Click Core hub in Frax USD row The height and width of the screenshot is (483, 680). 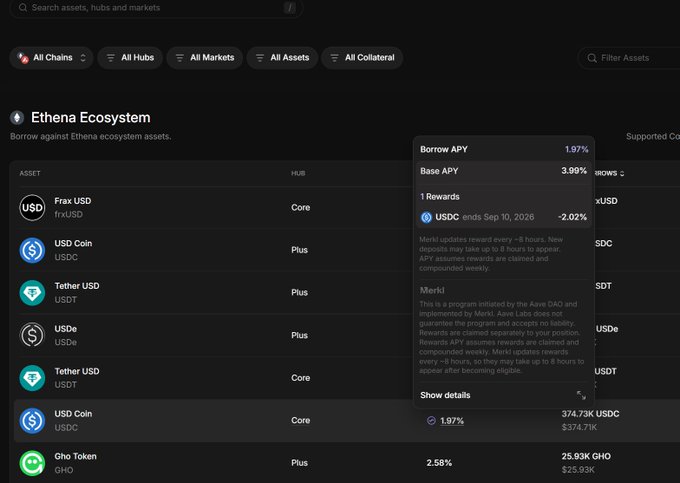point(301,208)
